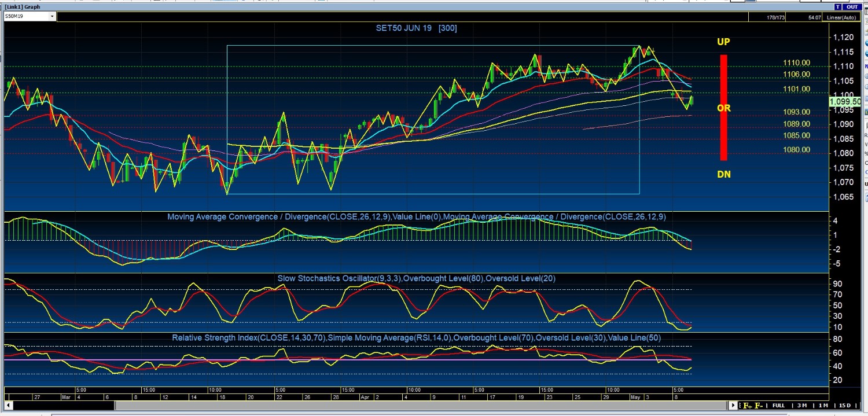868x416 pixels.
Task: Click the 1110.00 price level label
Action: point(796,63)
